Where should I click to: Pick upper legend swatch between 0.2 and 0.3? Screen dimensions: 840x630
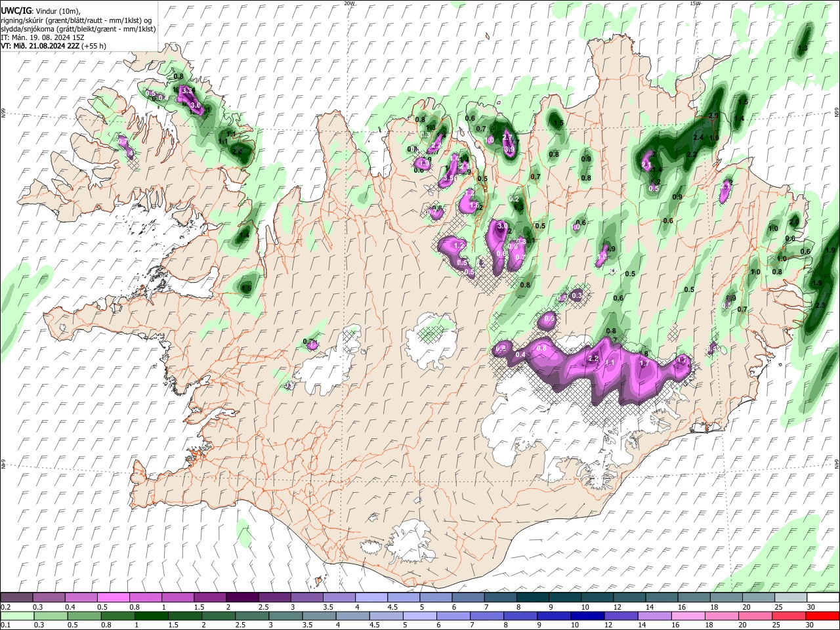tap(16, 598)
